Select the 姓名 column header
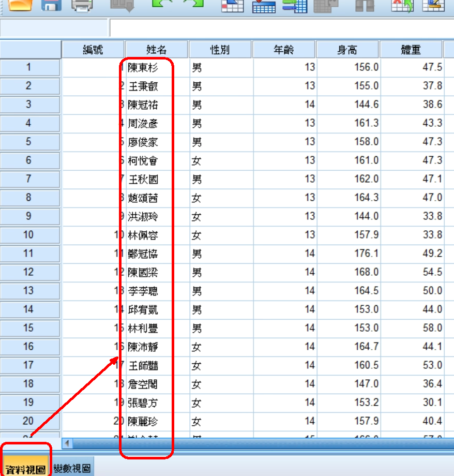454x476 pixels. click(x=157, y=50)
